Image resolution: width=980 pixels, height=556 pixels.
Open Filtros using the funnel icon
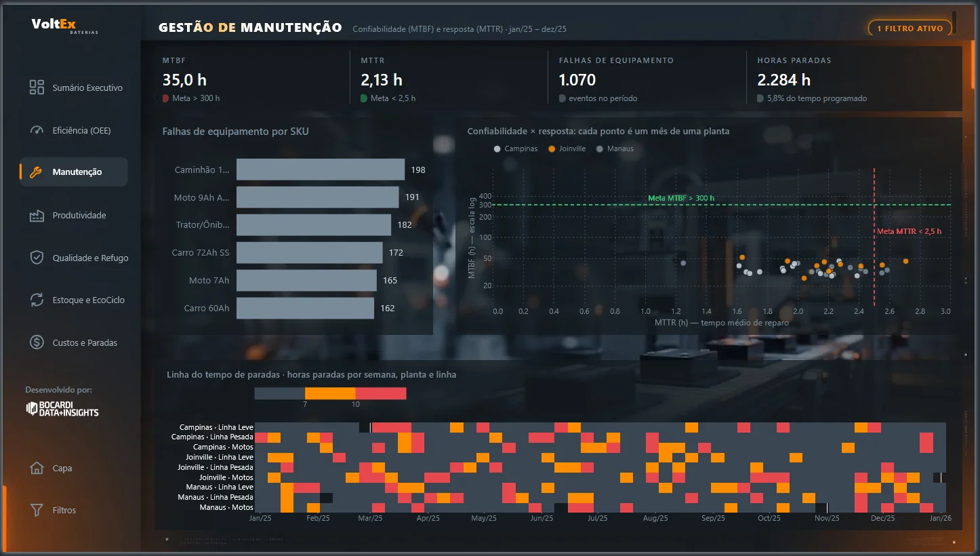pos(37,510)
